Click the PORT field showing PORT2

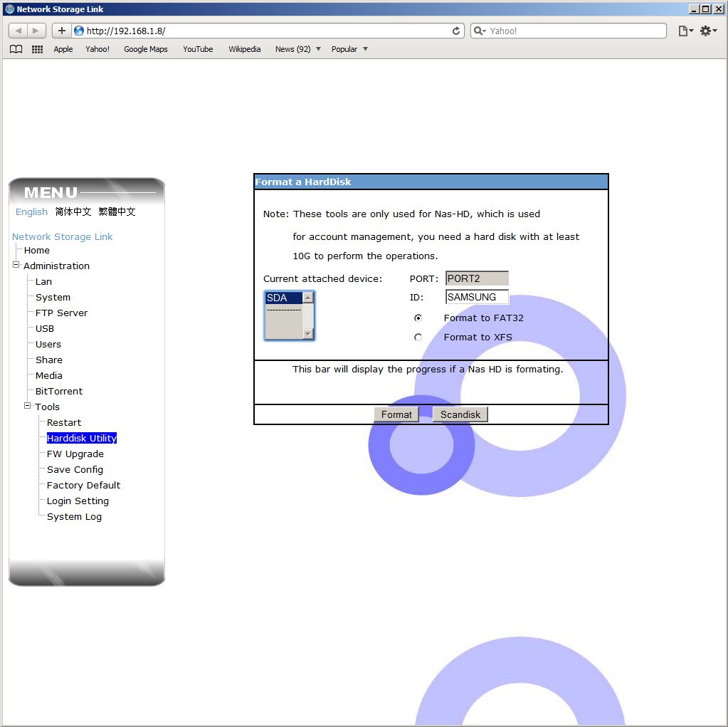click(477, 278)
